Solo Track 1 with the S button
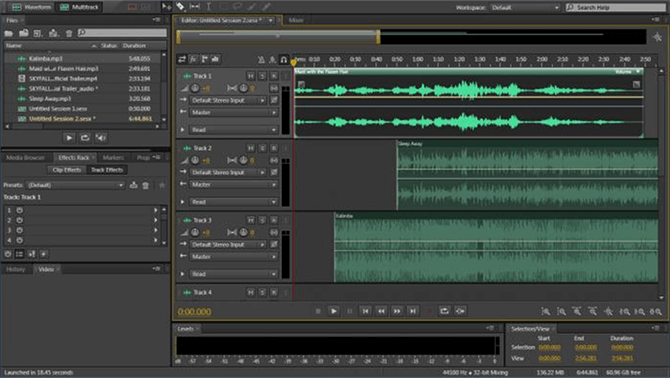Viewport: 670px width, 378px height. coord(262,76)
